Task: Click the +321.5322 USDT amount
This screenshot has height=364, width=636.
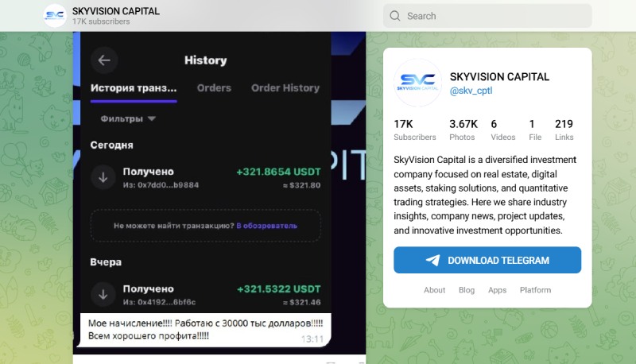Action: pos(279,289)
